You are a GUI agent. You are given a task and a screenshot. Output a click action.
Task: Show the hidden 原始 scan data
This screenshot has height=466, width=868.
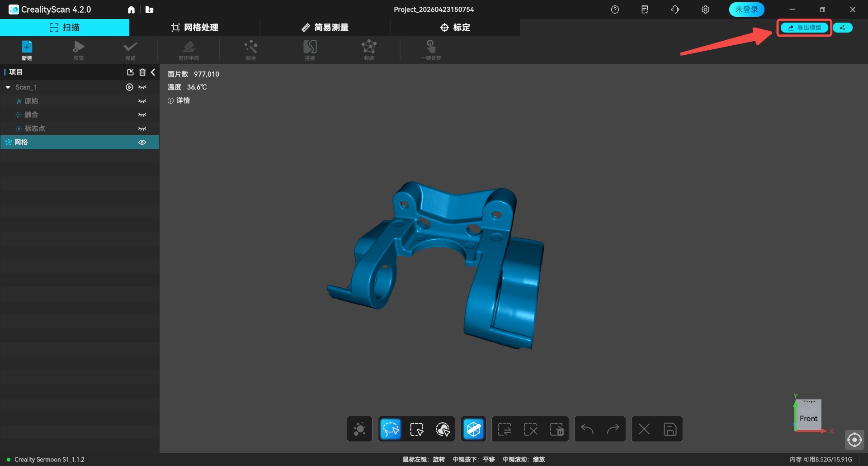coord(142,101)
